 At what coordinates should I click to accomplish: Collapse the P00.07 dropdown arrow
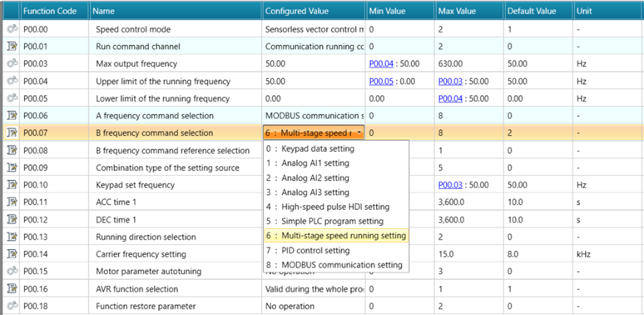tap(359, 132)
